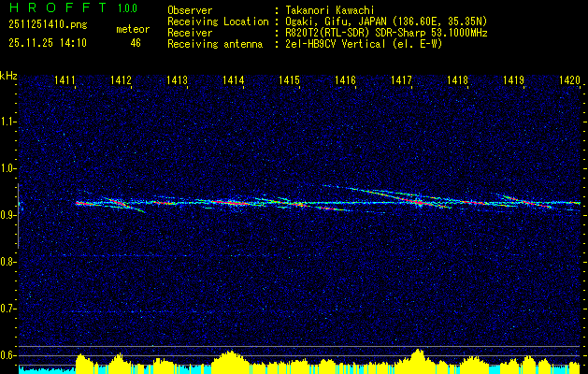Viewport: 588px width, 374px height.
Task: Click the Receiving Location field label
Action: 218,22
